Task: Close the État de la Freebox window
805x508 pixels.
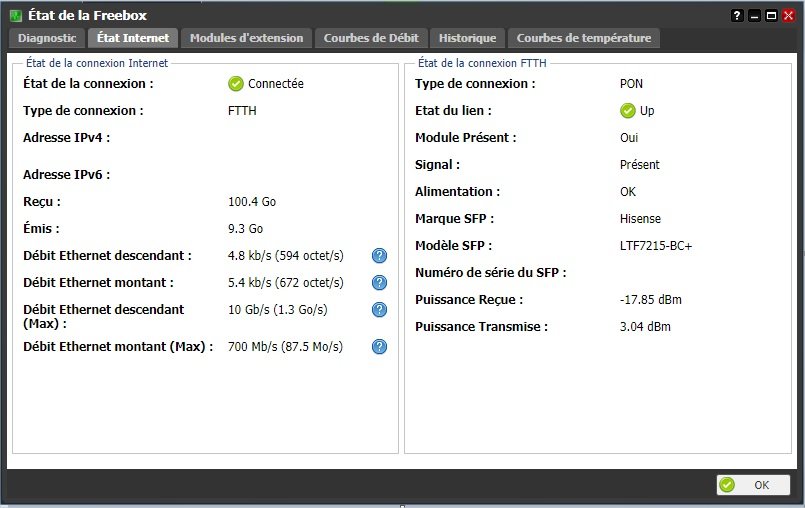Action: (x=788, y=15)
